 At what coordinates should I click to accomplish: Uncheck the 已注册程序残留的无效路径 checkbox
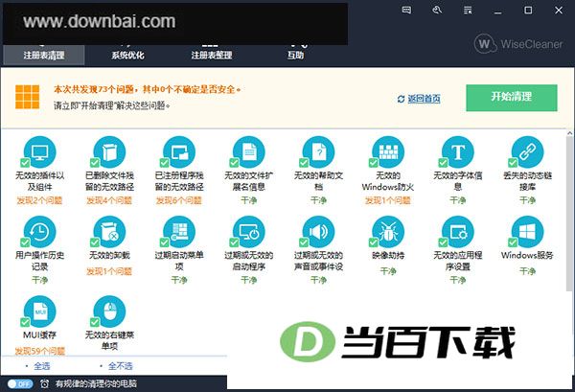click(164, 162)
